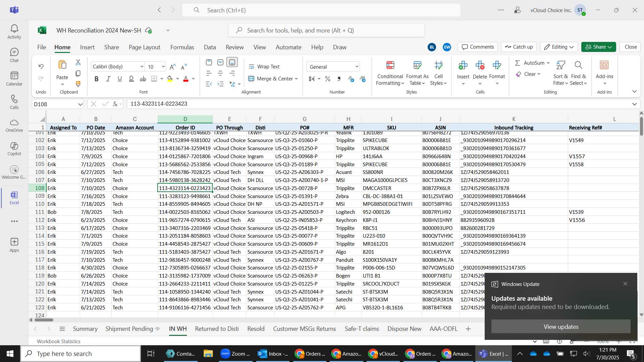The width and height of the screenshot is (644, 362).
Task: Toggle double underline formatting
Action: click(x=131, y=79)
